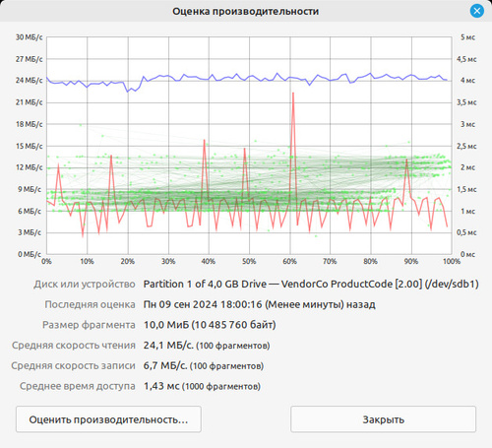Click the sample size value 10,0 МиБ

click(166, 325)
